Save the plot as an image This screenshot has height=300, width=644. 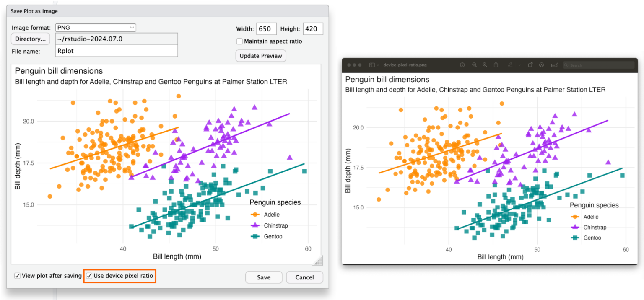264,277
